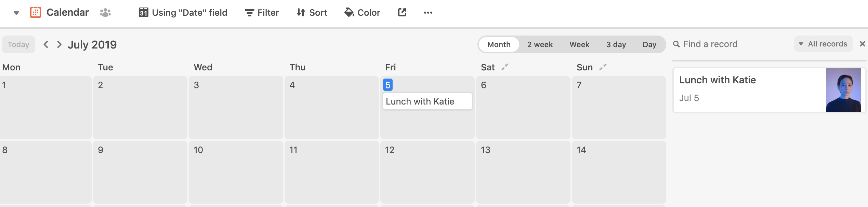Viewport: 868px width, 207px height.
Task: Expand the view switcher triangle beside Calendar
Action: tap(16, 13)
